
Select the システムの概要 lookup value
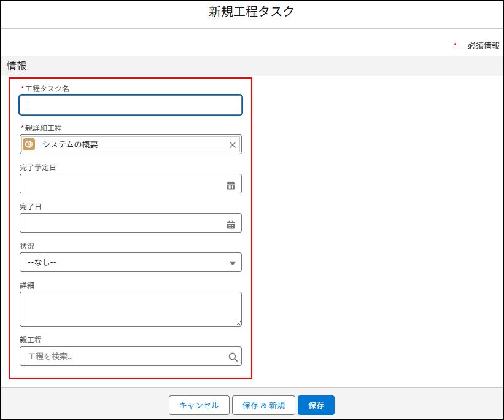tap(70, 144)
